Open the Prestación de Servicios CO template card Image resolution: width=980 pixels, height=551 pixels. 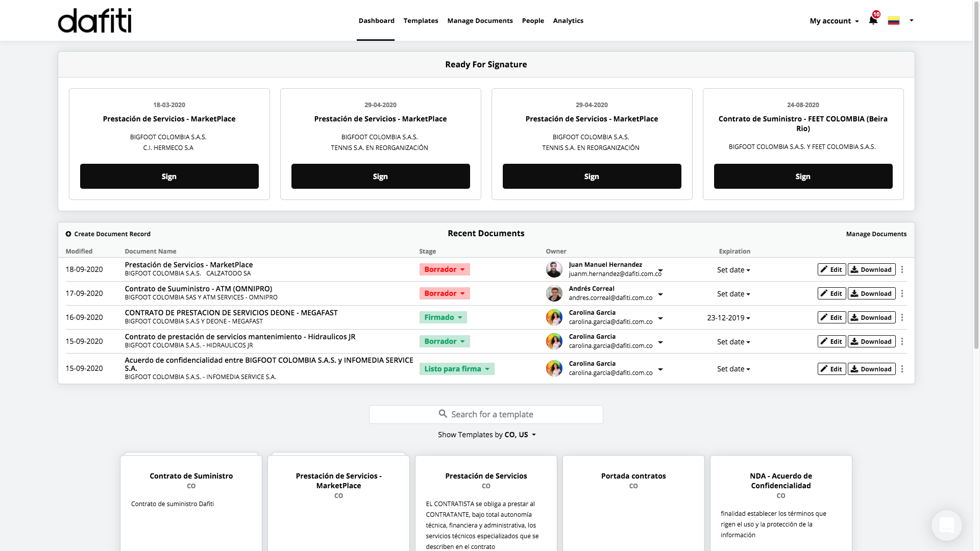[x=486, y=503]
